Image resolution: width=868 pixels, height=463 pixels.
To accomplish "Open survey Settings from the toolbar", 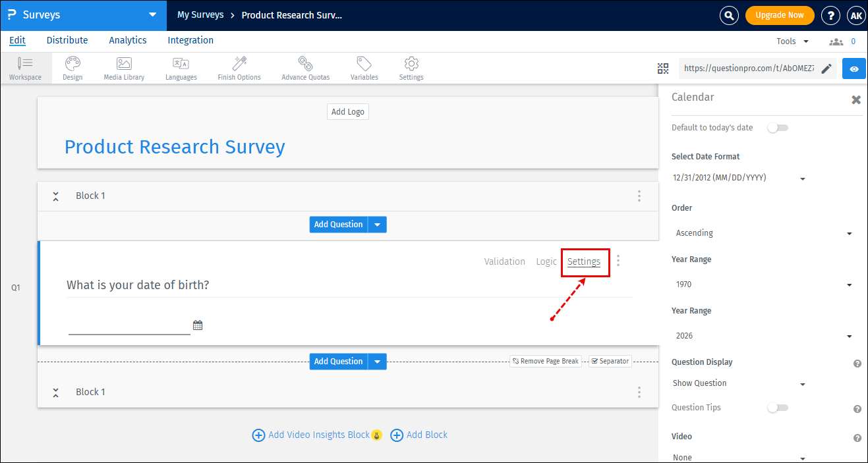I will (411, 68).
